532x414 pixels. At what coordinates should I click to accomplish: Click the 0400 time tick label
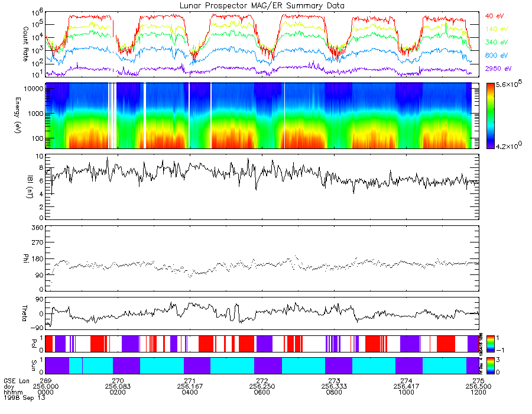[x=190, y=392]
